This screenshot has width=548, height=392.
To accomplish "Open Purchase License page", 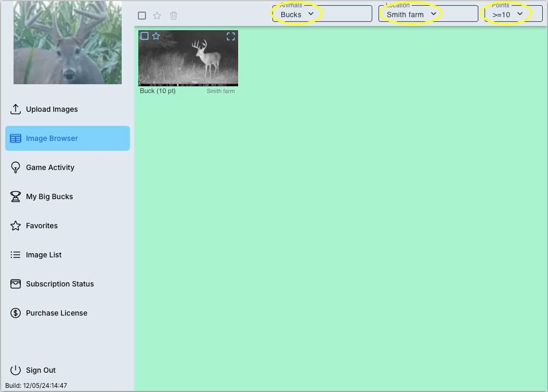I will coord(68,313).
